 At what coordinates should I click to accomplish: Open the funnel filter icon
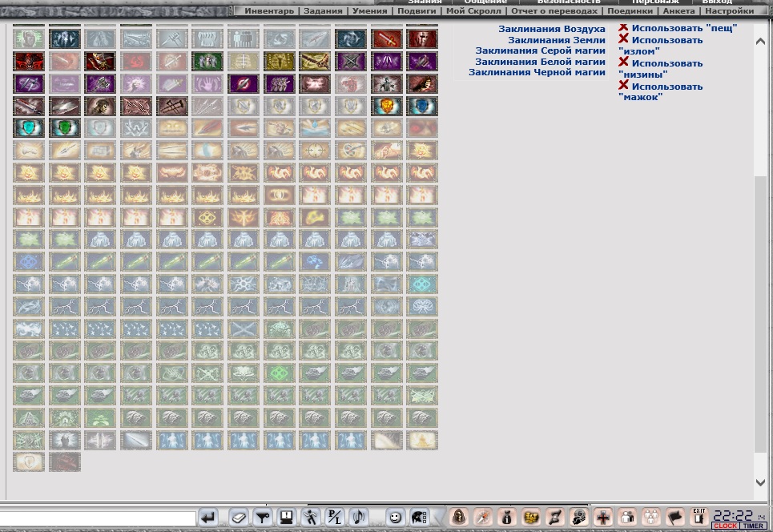(x=263, y=518)
